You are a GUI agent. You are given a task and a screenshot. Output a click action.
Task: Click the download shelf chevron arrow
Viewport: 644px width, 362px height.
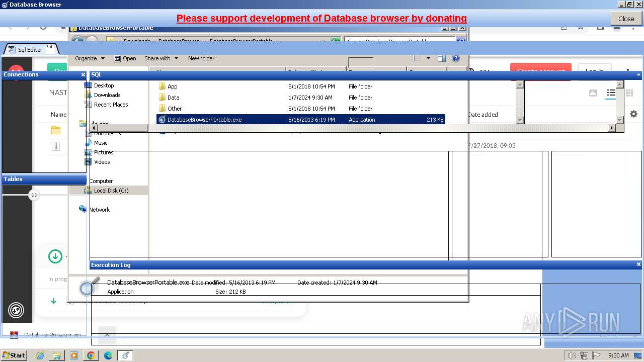pos(107,335)
